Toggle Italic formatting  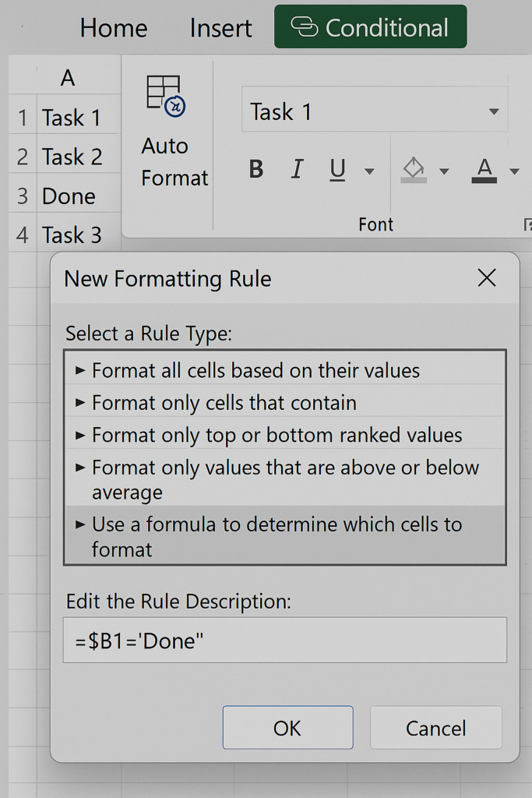[x=297, y=169]
